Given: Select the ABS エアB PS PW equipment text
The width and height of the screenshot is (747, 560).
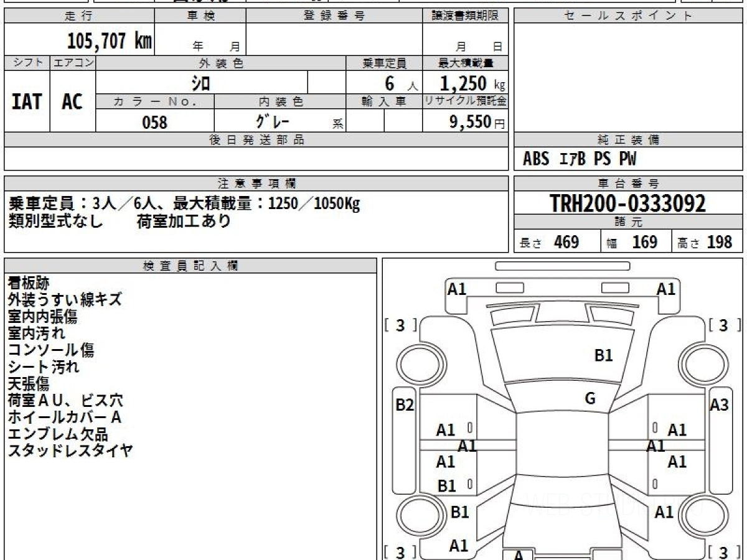Looking at the screenshot, I should pos(580,159).
